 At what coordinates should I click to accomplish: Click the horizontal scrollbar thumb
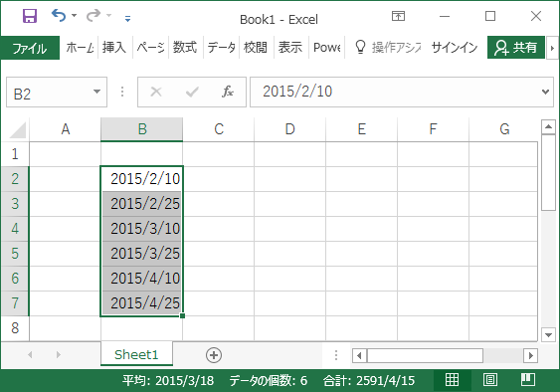[425, 355]
